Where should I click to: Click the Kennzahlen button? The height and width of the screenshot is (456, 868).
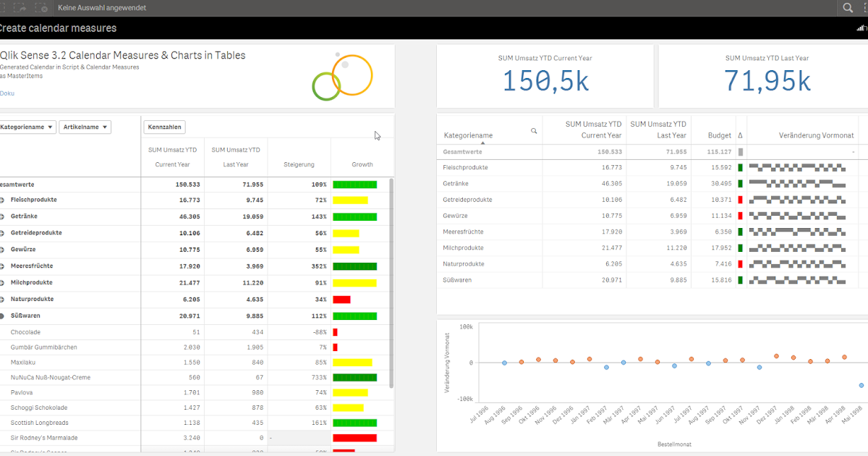point(165,127)
